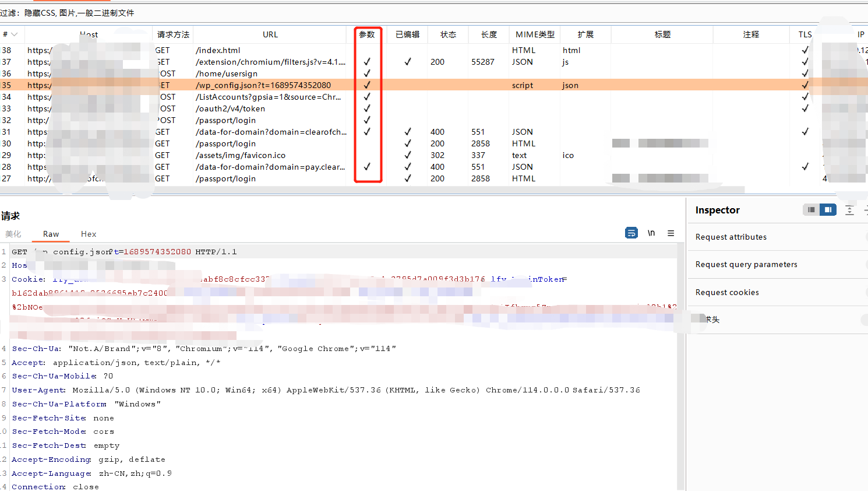Click the Inspector expand-collapse sections icon
The height and width of the screenshot is (491, 868).
850,210
